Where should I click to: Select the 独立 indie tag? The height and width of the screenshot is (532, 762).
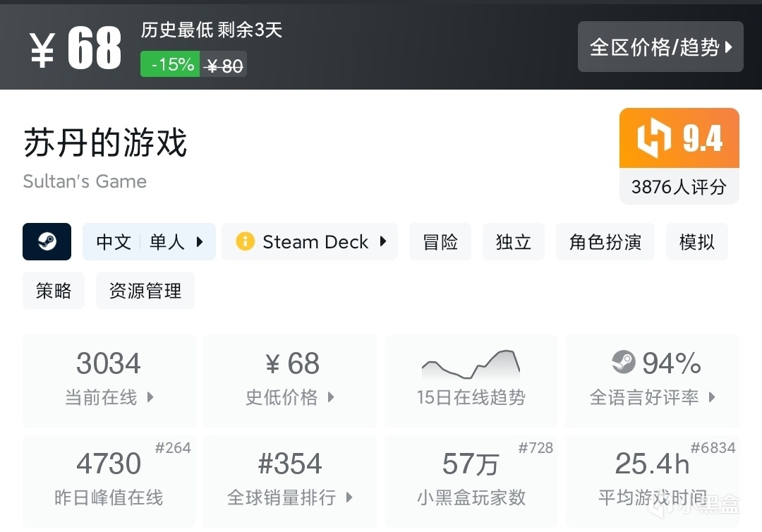click(514, 242)
